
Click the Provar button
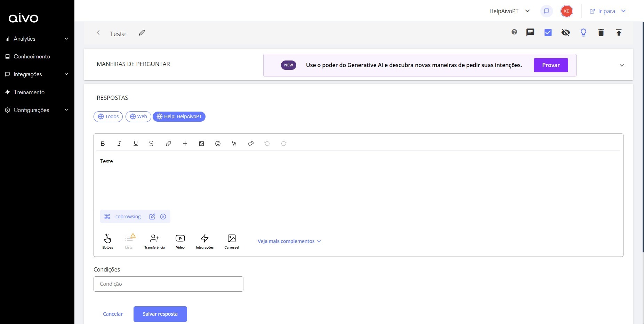[x=551, y=65]
